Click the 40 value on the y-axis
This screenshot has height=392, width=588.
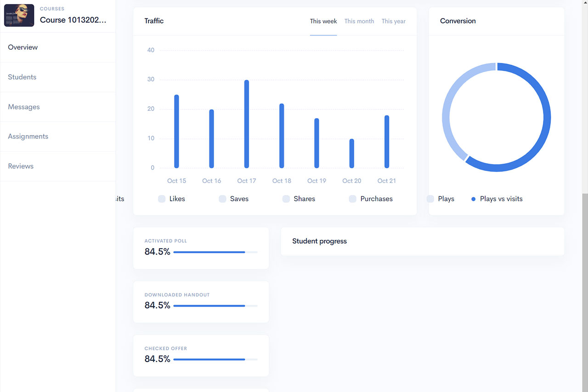click(151, 50)
